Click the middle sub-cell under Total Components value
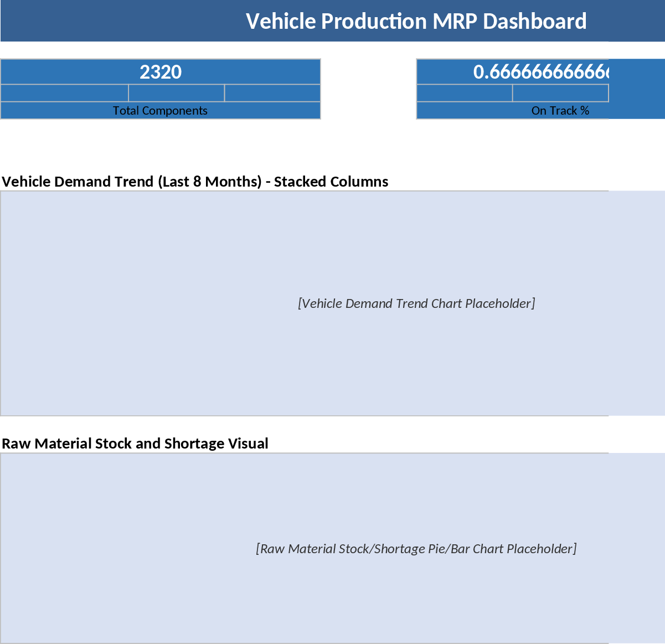 [176, 92]
